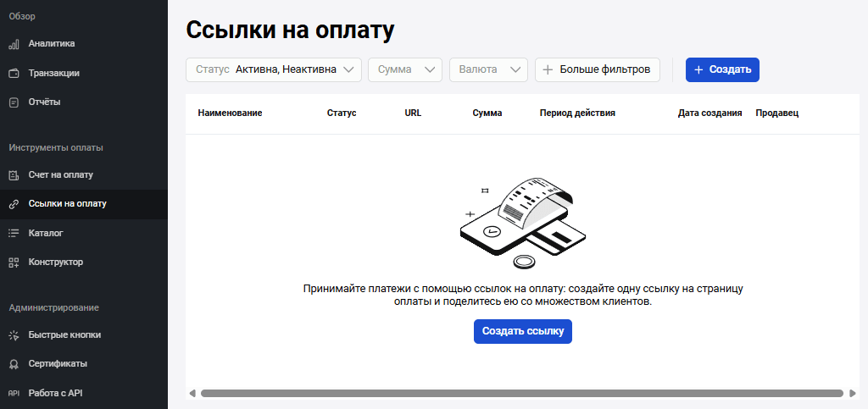Click the Конструктор grid icon

tap(14, 263)
